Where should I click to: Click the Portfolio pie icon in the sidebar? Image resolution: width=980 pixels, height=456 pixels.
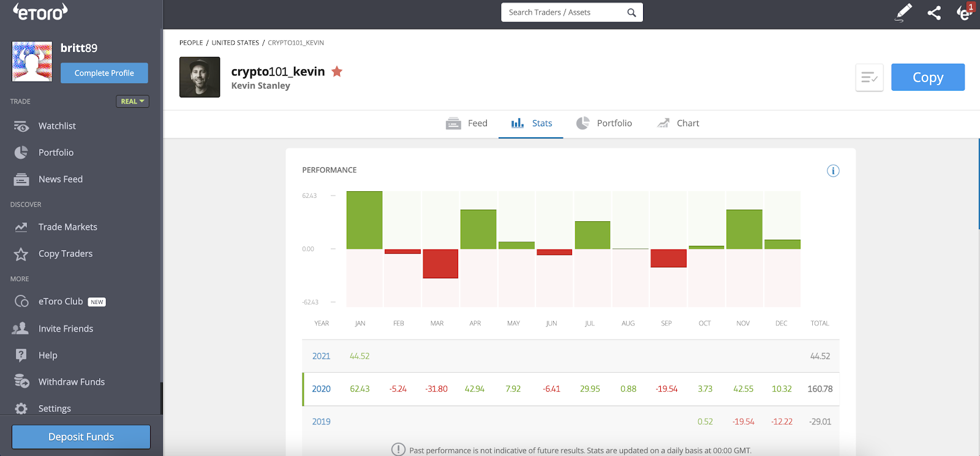click(21, 153)
